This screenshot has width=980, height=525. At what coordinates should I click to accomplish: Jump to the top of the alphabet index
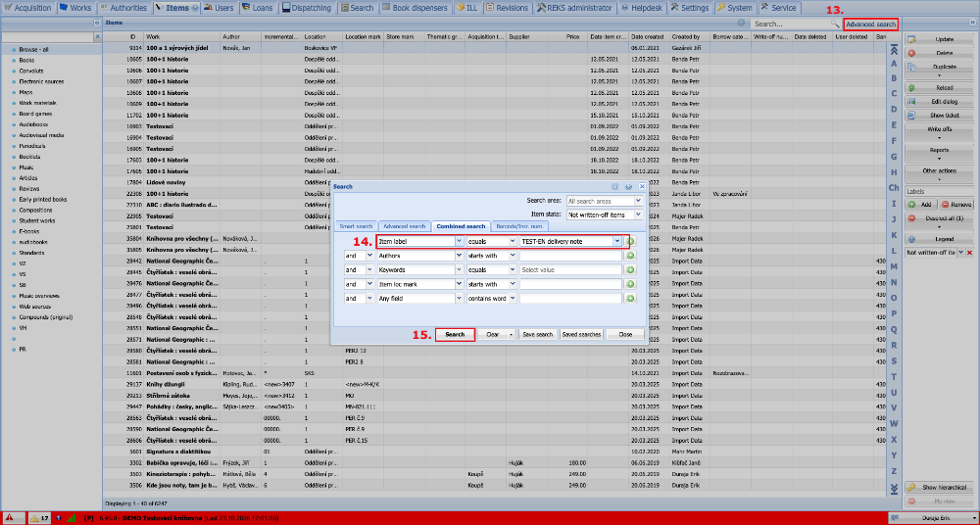[x=894, y=49]
